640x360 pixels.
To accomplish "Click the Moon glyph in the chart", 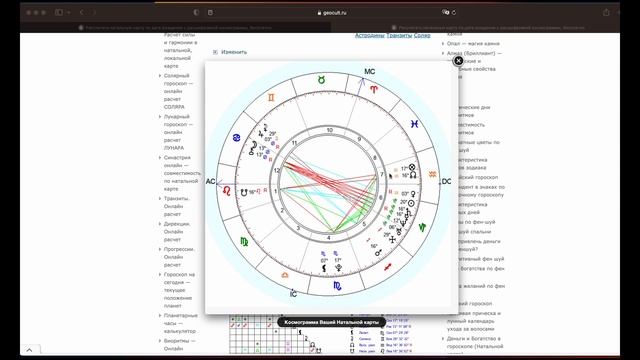I will click(x=253, y=144).
